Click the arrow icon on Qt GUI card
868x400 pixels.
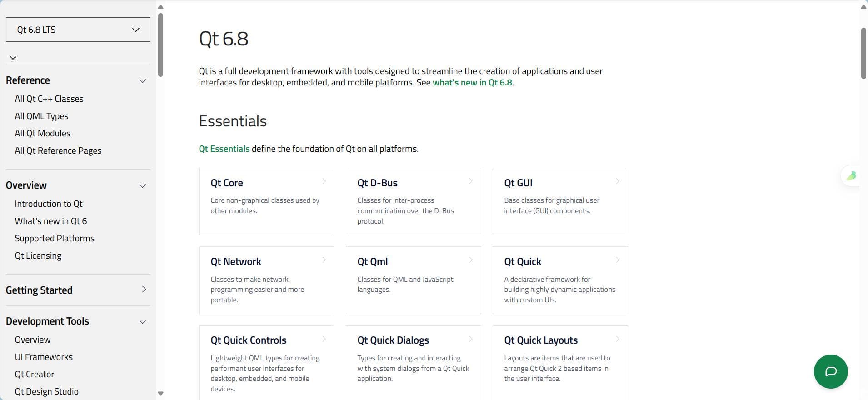click(618, 181)
